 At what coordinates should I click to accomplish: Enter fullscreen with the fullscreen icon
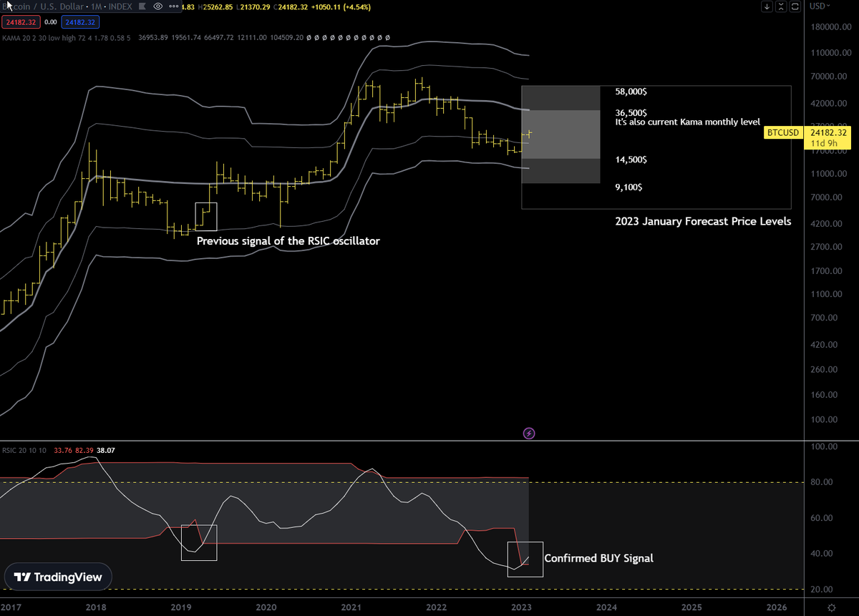pos(795,6)
